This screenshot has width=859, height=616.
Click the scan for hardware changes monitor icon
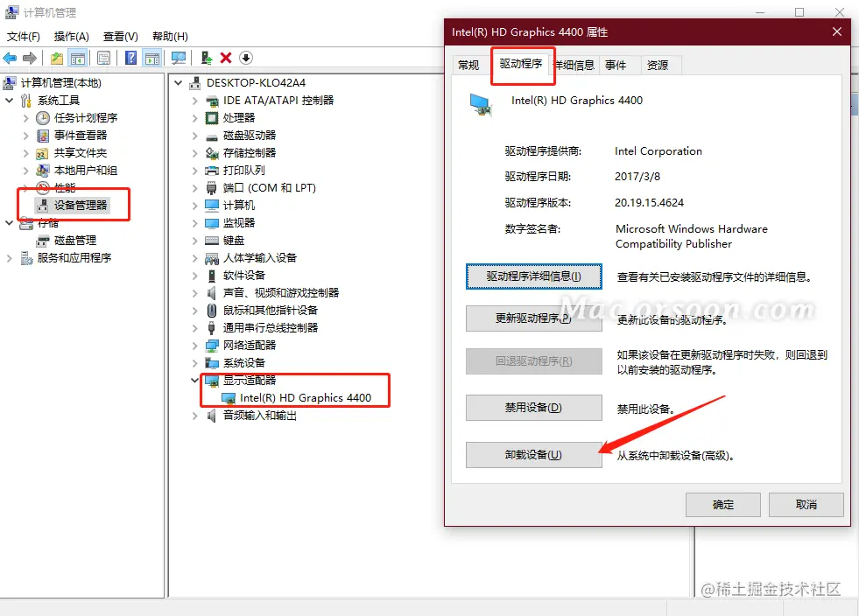pyautogui.click(x=178, y=58)
